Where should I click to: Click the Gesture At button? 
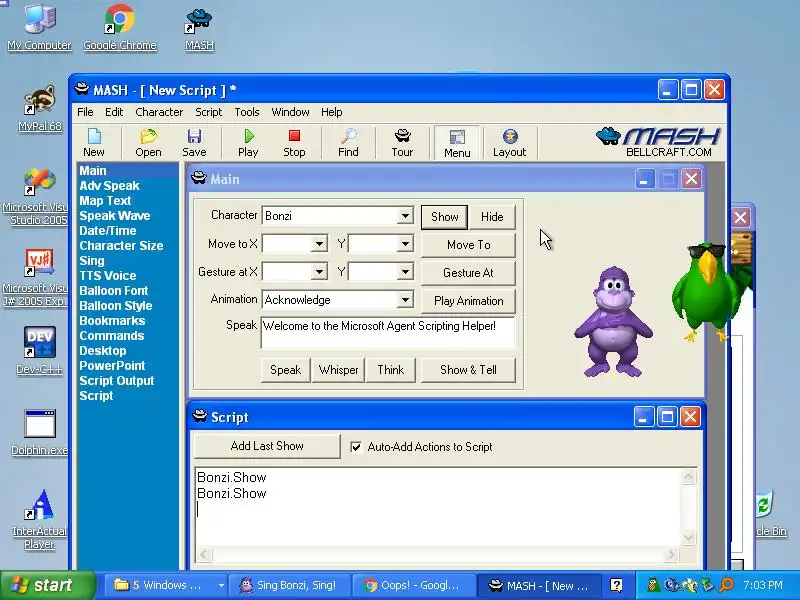[468, 273]
